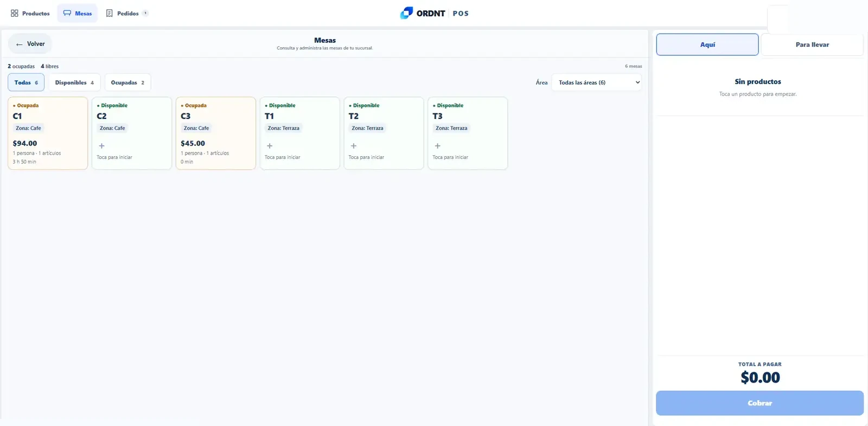Click the $45.00 total on C3

click(193, 143)
